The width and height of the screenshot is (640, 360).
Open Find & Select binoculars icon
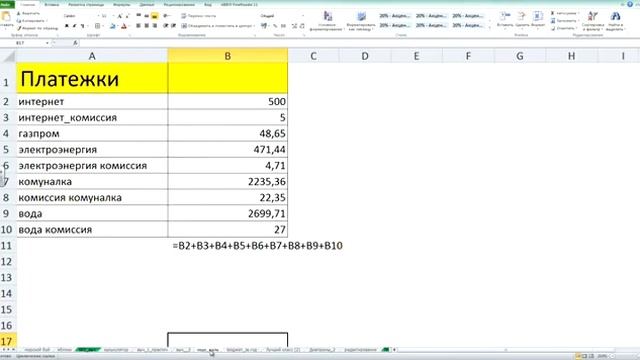click(x=615, y=16)
